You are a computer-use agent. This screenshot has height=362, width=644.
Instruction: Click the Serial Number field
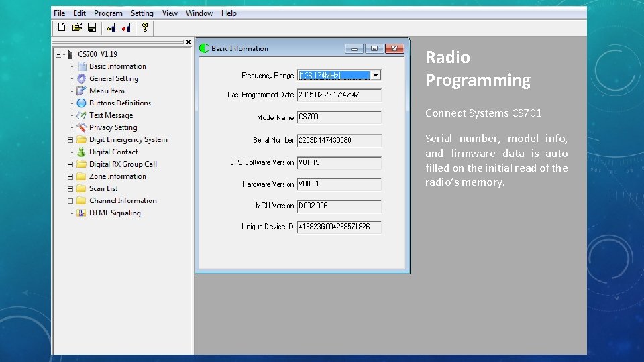(339, 140)
